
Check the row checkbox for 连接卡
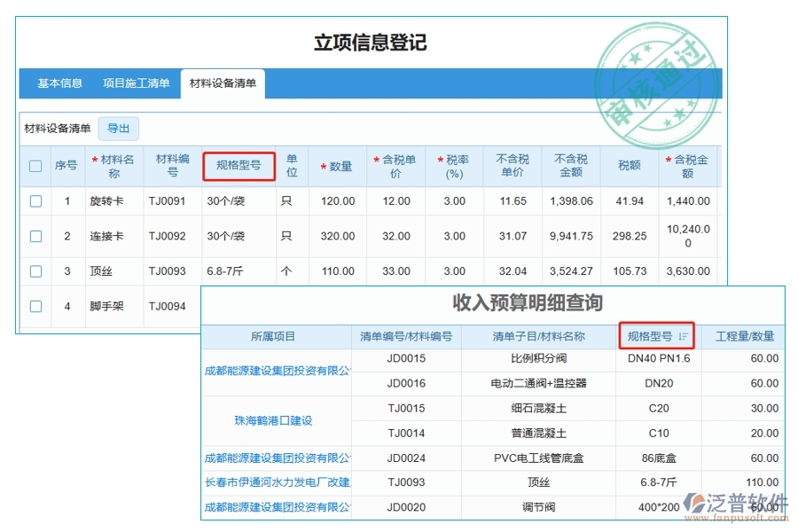click(x=35, y=236)
